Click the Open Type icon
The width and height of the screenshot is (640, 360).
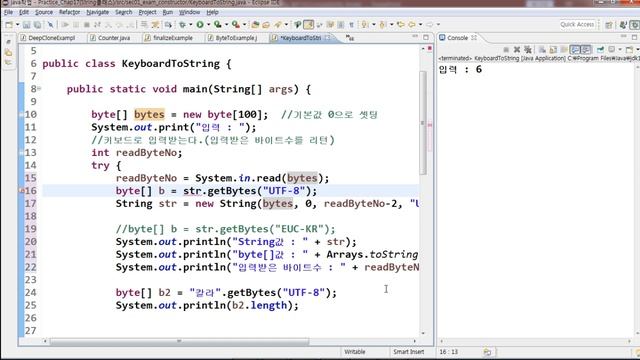266,24
